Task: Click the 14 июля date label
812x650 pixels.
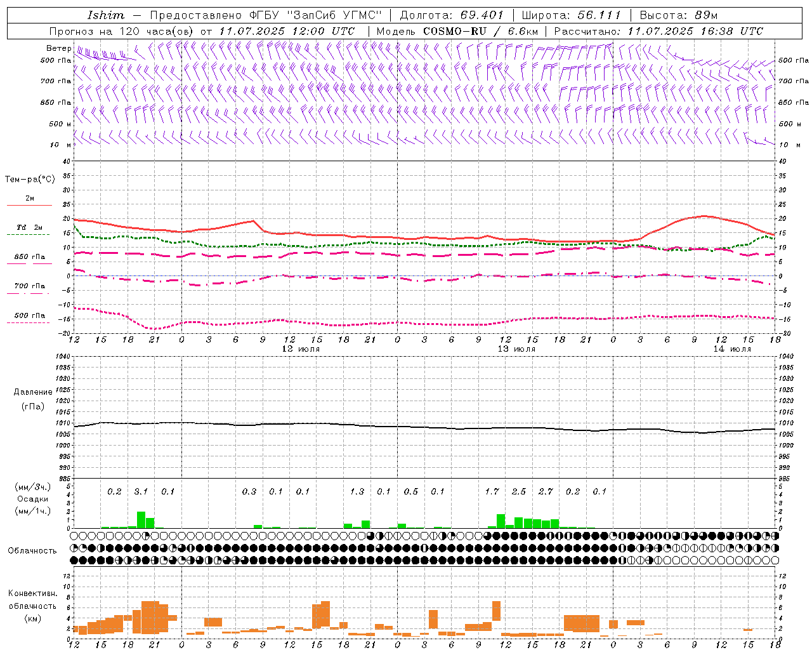Action: [732, 349]
